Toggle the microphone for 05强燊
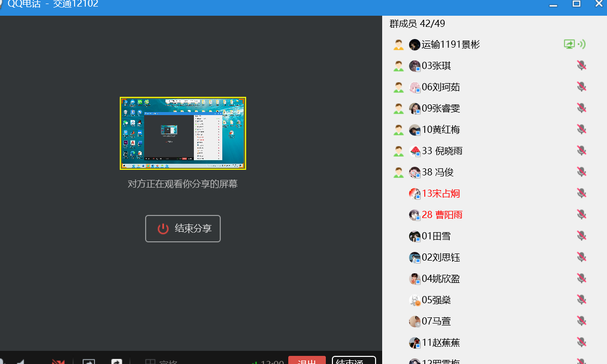This screenshot has height=364, width=607. [582, 300]
